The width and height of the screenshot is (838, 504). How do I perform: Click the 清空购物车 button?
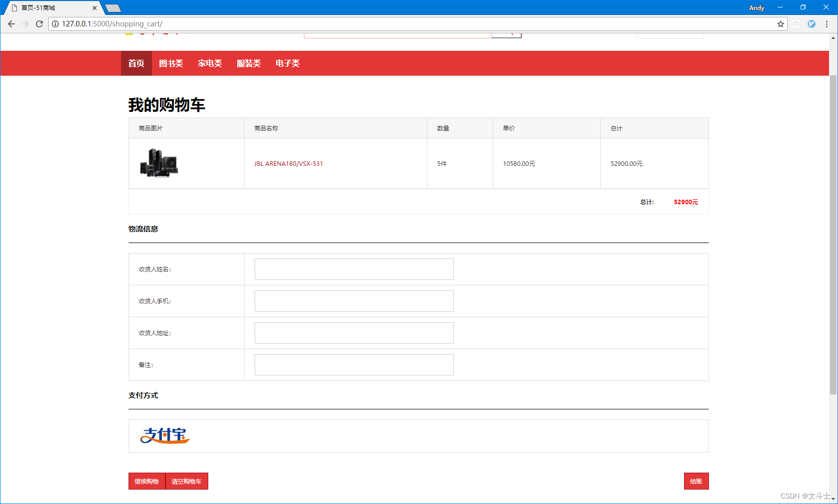[186, 481]
